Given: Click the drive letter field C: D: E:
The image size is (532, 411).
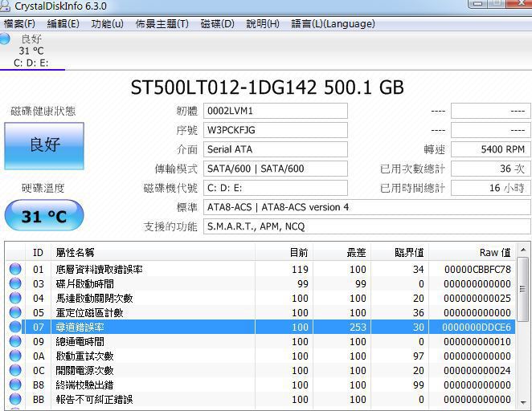Looking at the screenshot, I should pyautogui.click(x=276, y=188).
